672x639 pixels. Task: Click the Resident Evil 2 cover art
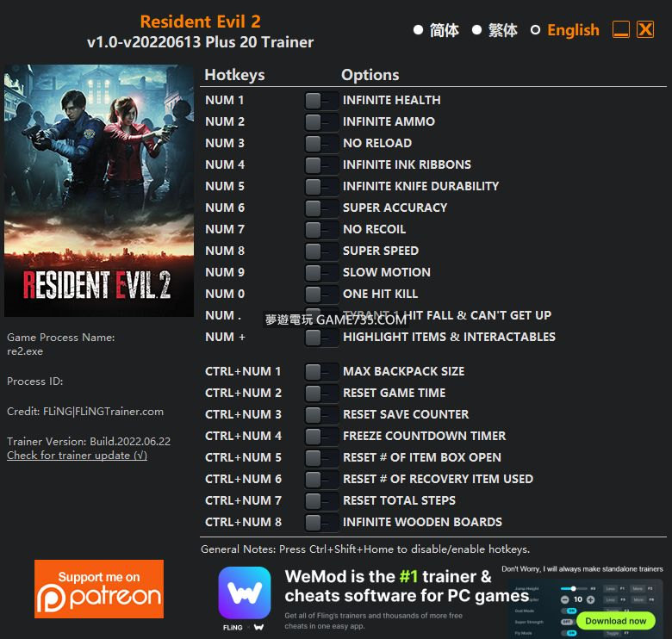(x=99, y=190)
